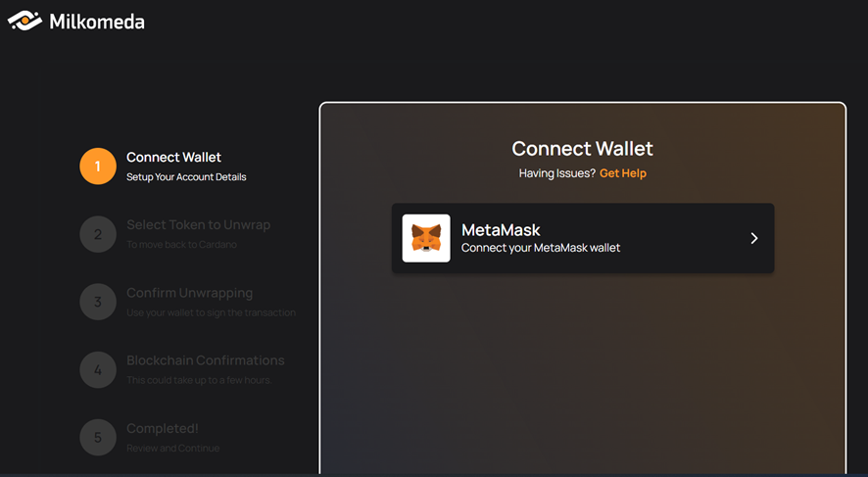This screenshot has width=868, height=477.
Task: Click 'This could take up to a few hours.'
Action: (199, 380)
